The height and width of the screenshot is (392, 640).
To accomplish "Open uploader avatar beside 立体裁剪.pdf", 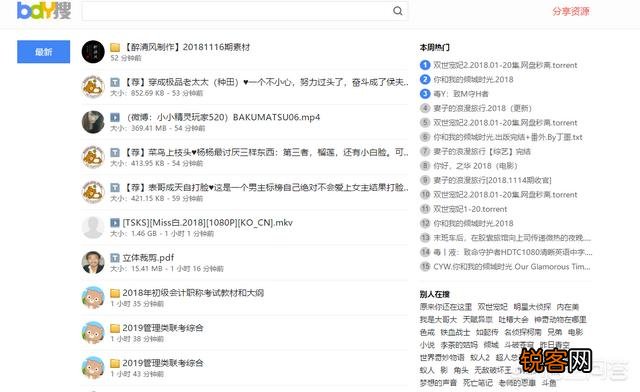I will click(x=93, y=262).
